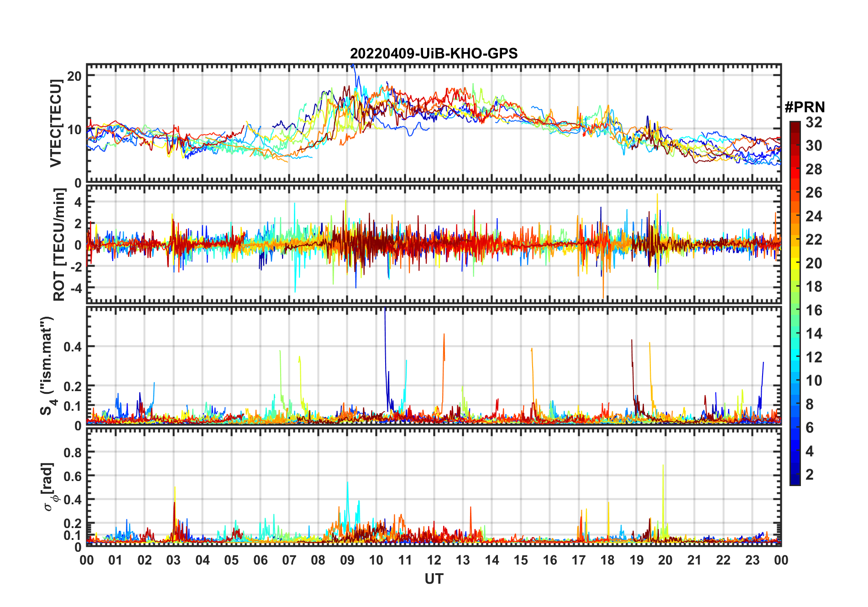
Task: Click S4 axis tick label "0.4"
Action: point(73,346)
